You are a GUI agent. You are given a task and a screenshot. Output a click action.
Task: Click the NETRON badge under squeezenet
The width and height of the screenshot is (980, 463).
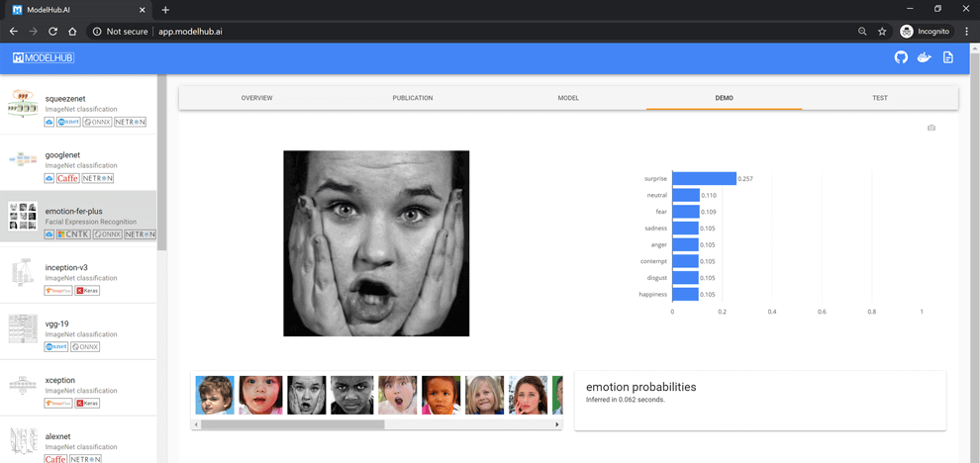(x=130, y=122)
